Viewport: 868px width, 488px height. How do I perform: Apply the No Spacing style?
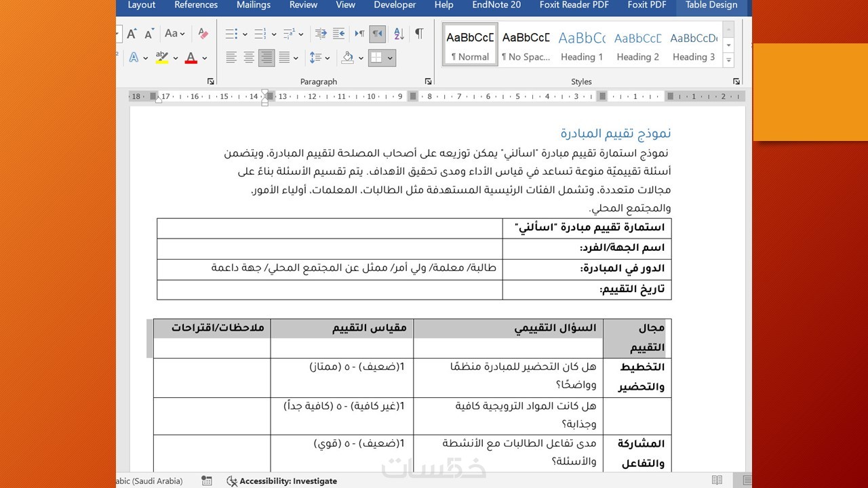[x=526, y=45]
